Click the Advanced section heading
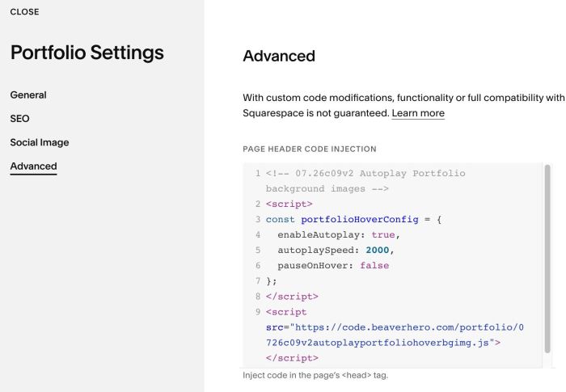This screenshot has width=566, height=392. pyautogui.click(x=279, y=56)
